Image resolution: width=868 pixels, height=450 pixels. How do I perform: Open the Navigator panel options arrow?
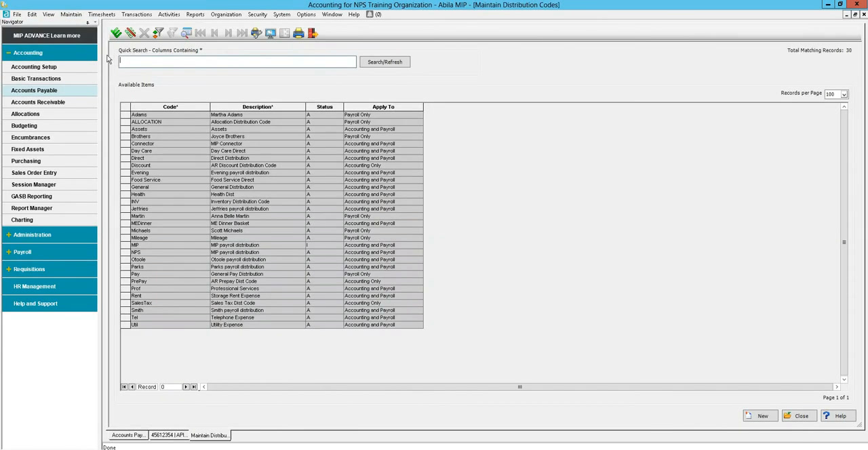(x=94, y=22)
